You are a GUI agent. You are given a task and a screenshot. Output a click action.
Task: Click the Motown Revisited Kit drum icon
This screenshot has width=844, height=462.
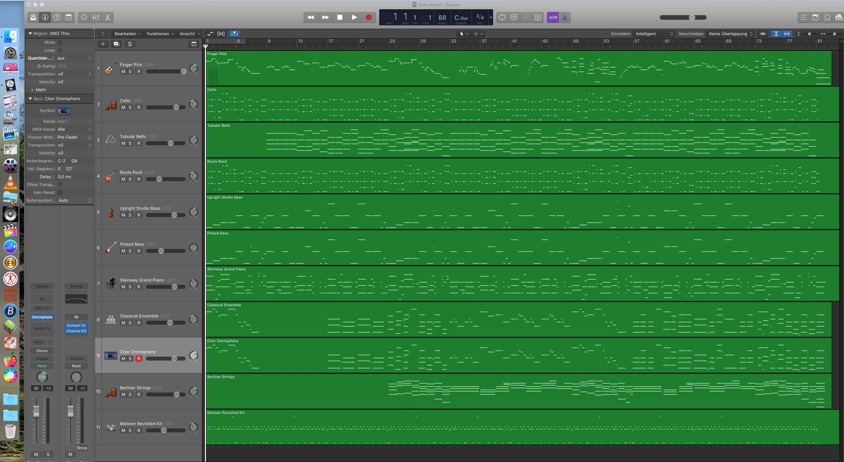(x=111, y=427)
